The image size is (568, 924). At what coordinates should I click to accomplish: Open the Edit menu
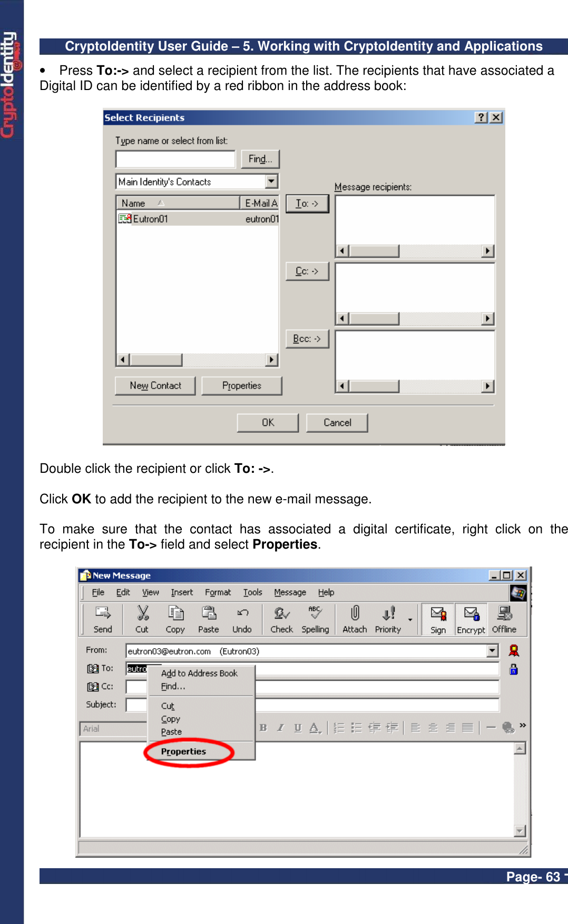click(123, 592)
